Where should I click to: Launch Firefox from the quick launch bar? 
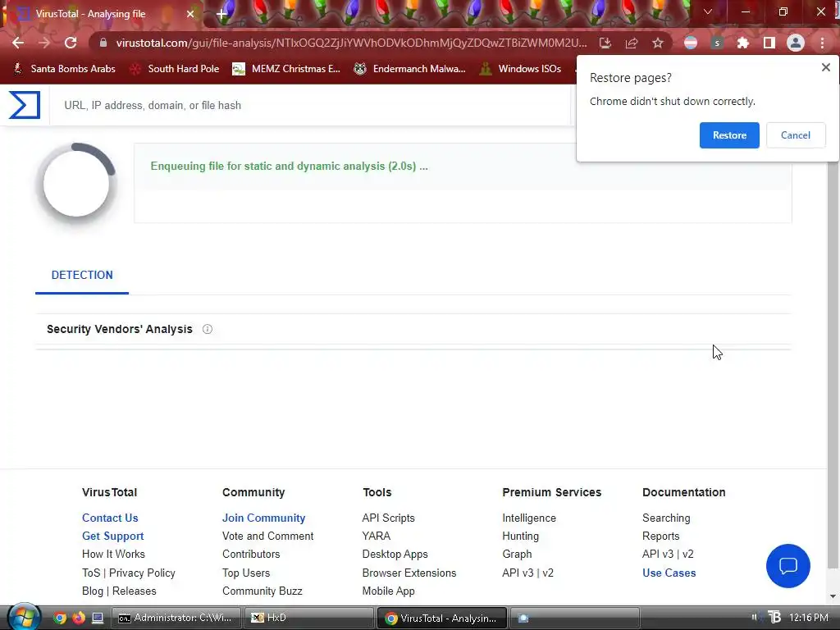click(79, 618)
